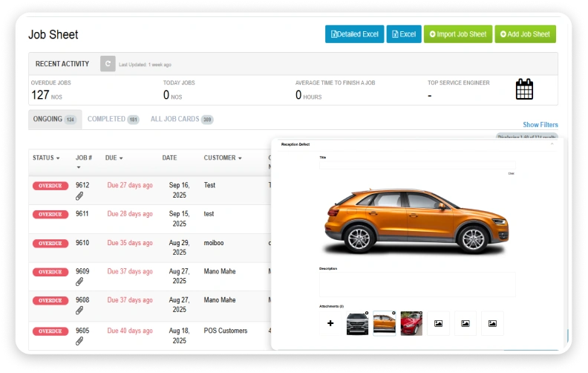Click the first empty image placeholder
This screenshot has height=373, width=588.
click(x=438, y=323)
